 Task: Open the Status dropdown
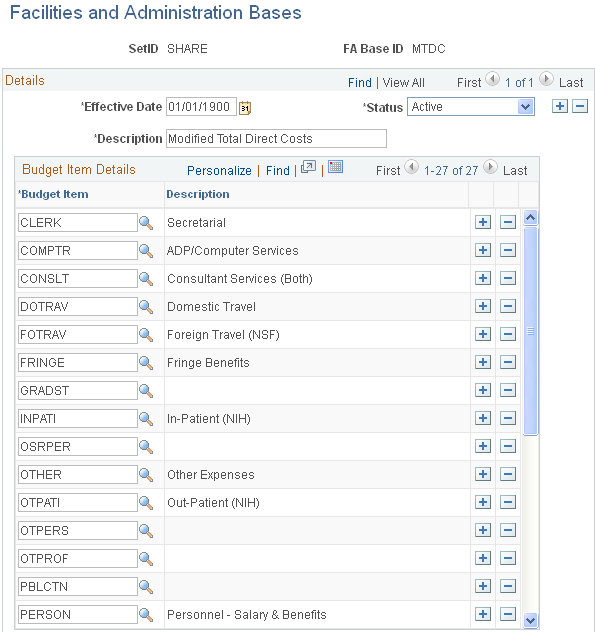pyautogui.click(x=471, y=107)
